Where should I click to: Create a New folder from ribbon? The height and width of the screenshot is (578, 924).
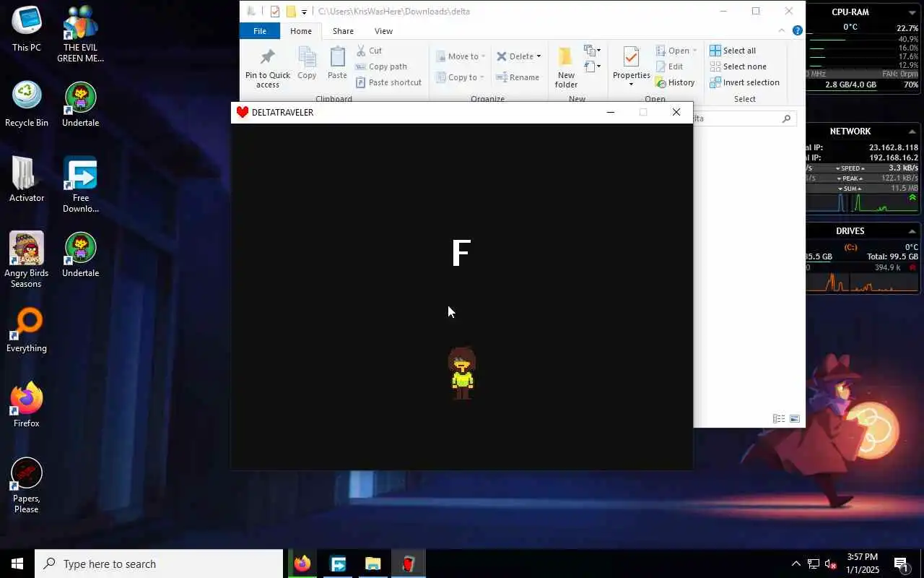[x=566, y=66]
